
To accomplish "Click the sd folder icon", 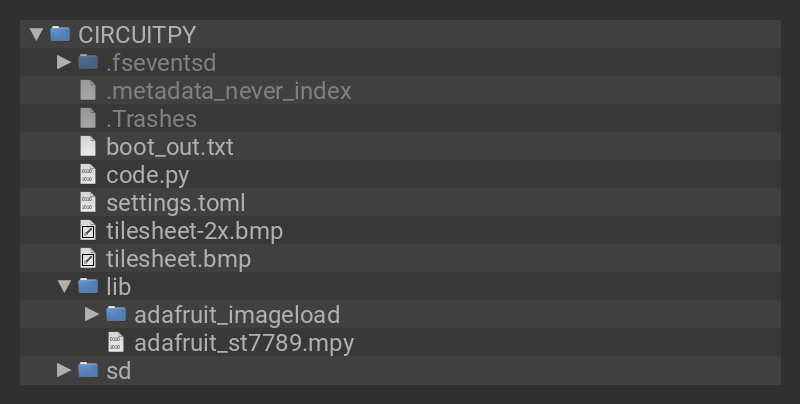I will pos(88,370).
